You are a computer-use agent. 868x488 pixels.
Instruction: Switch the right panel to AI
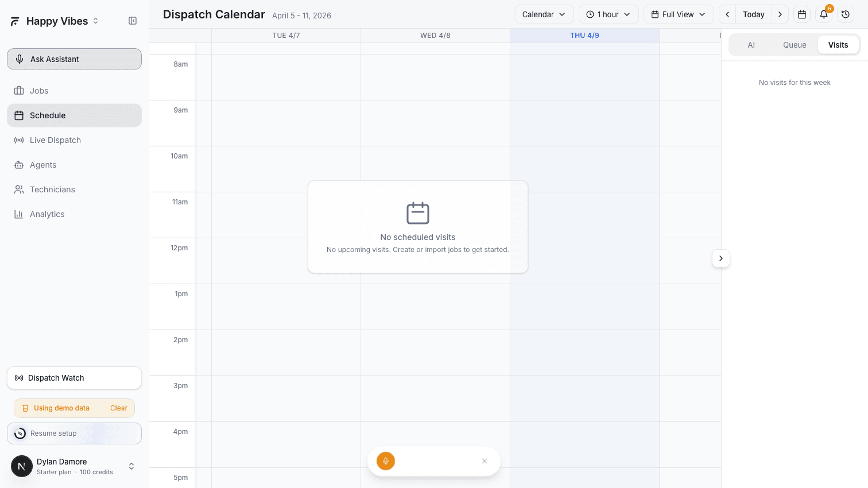(x=751, y=44)
